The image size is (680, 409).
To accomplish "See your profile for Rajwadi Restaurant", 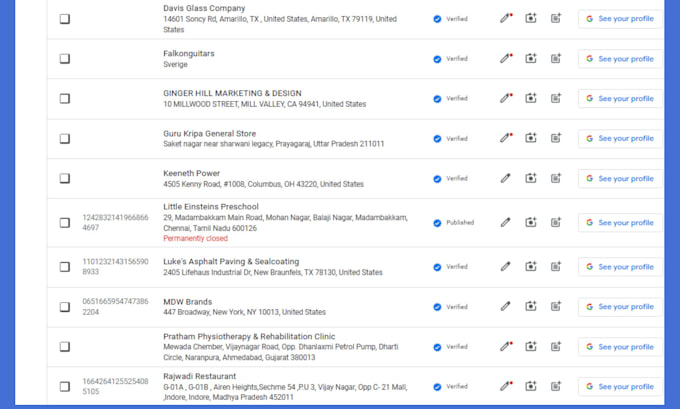I will pyautogui.click(x=620, y=386).
